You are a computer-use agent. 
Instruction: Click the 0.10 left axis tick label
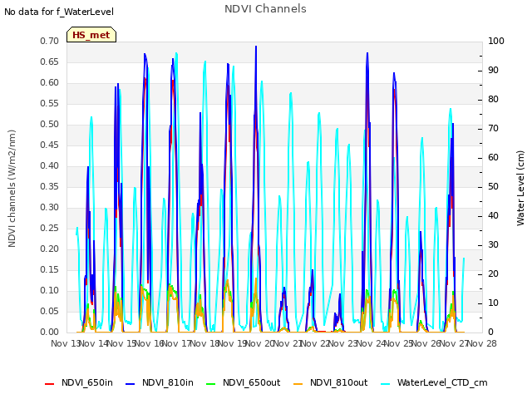coord(49,290)
